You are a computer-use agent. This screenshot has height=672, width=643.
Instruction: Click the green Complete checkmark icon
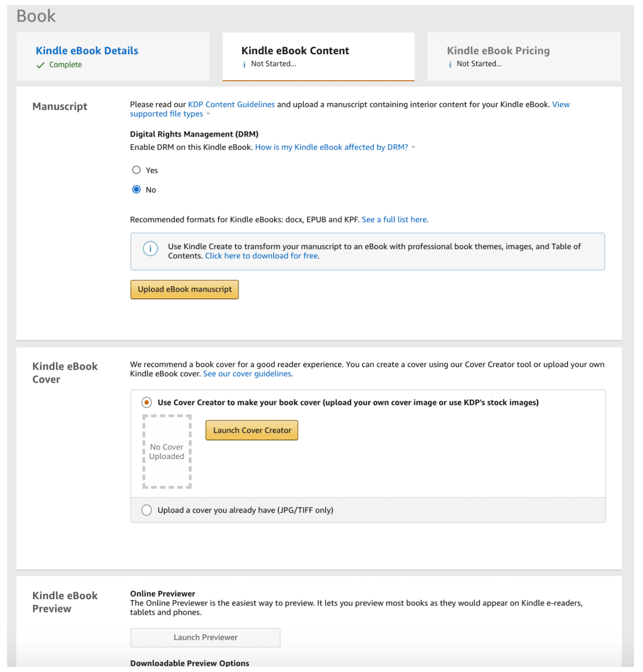pyautogui.click(x=41, y=65)
